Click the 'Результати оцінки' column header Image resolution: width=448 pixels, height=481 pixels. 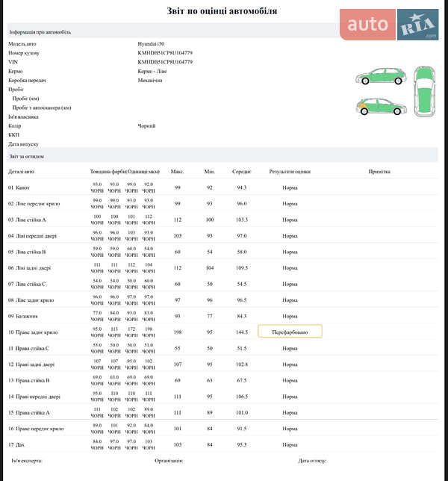point(290,172)
